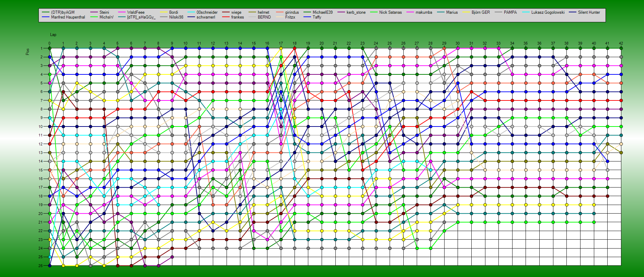
Task: Click lap number 30 on the axis
Action: pyautogui.click(x=458, y=44)
